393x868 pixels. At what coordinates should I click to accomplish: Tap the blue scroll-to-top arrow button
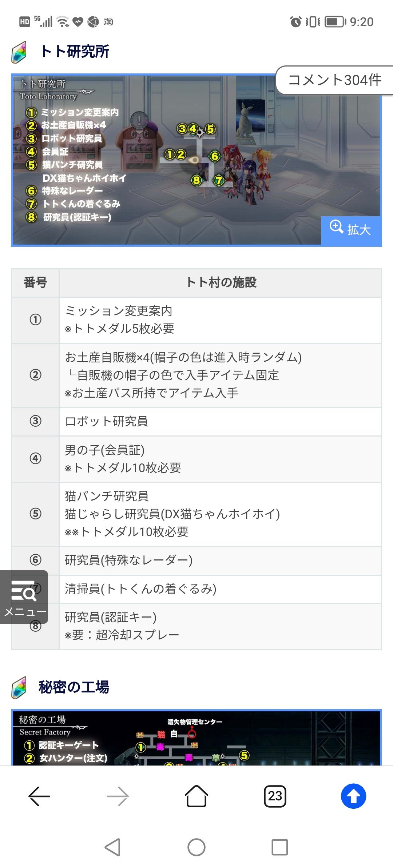point(353,796)
